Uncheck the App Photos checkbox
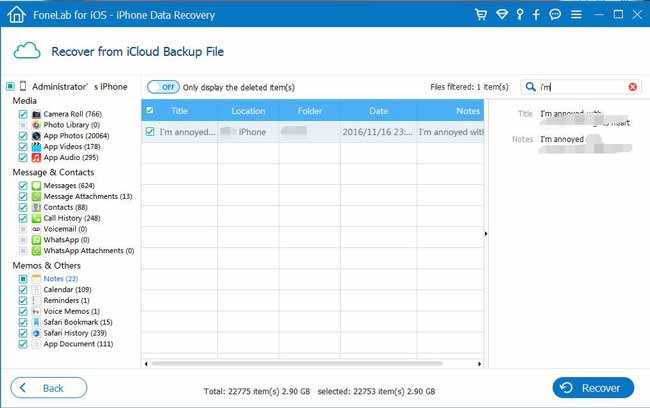The width and height of the screenshot is (650, 408). click(x=23, y=136)
